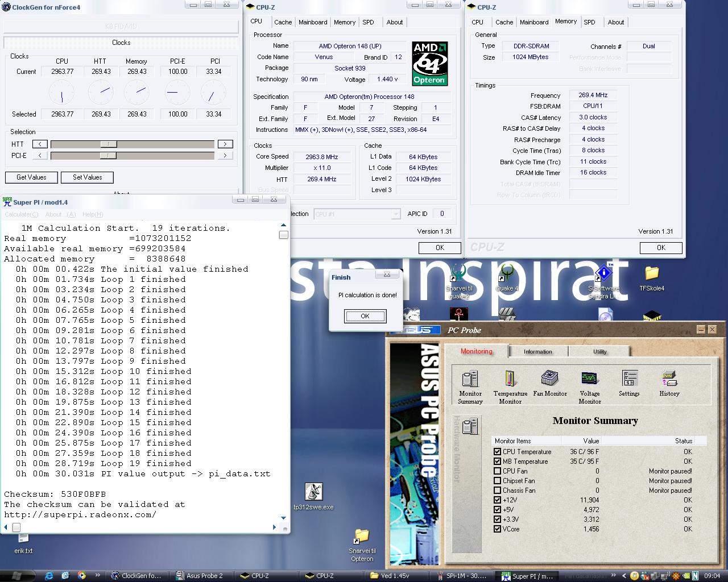Open Quake 4 desktop shortcut
Viewport: 728px width, 582px height.
click(x=507, y=278)
